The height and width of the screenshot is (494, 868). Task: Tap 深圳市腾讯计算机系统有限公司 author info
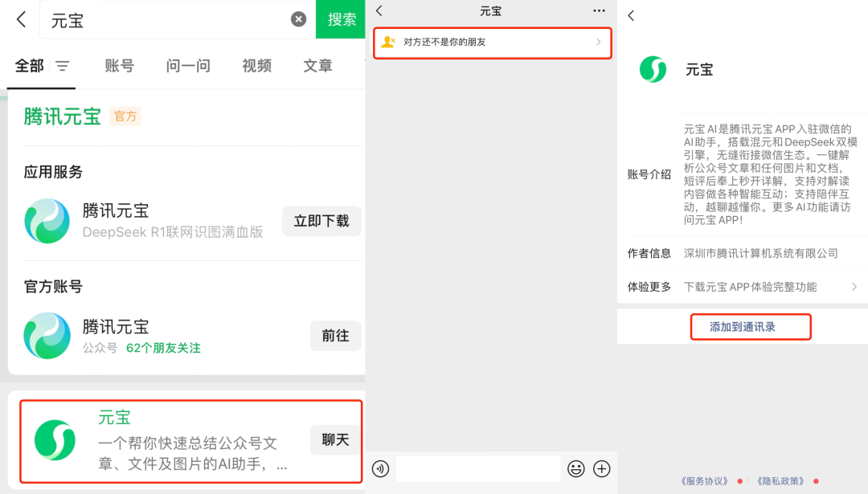760,253
